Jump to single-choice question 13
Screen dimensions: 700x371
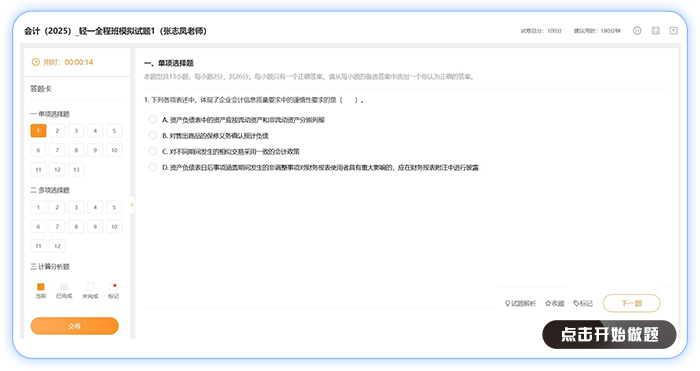(76, 170)
